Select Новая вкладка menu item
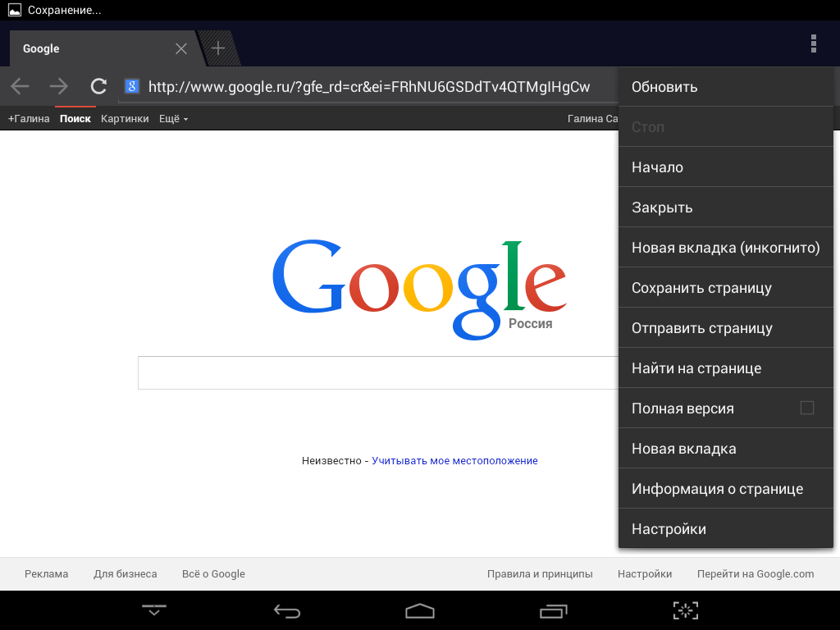Image resolution: width=840 pixels, height=630 pixels. [726, 449]
